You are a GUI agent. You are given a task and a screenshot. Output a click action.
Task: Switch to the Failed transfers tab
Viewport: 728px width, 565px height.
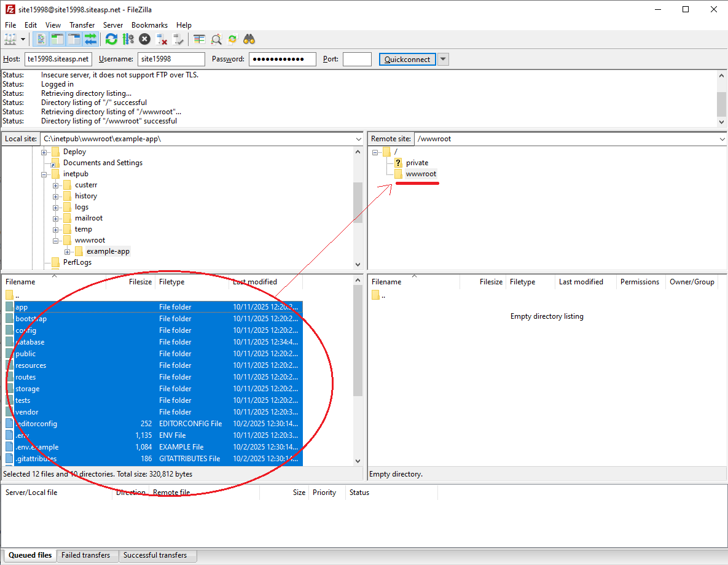pos(86,555)
